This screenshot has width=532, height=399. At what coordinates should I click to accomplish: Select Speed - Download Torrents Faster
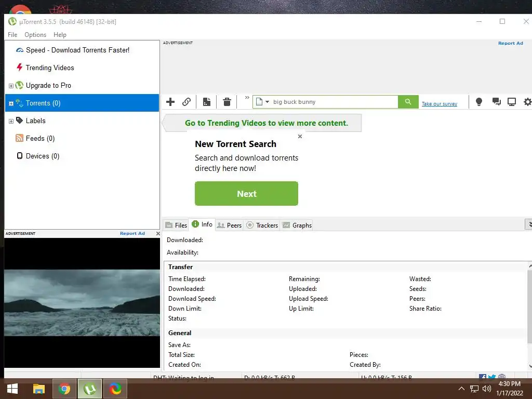tap(78, 50)
